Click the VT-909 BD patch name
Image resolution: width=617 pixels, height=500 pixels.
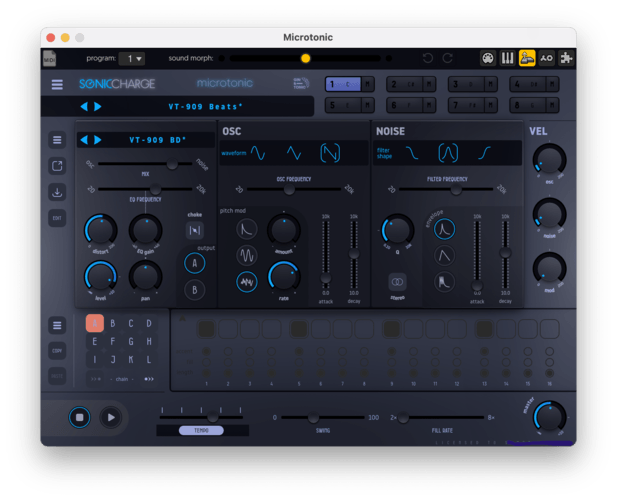157,140
